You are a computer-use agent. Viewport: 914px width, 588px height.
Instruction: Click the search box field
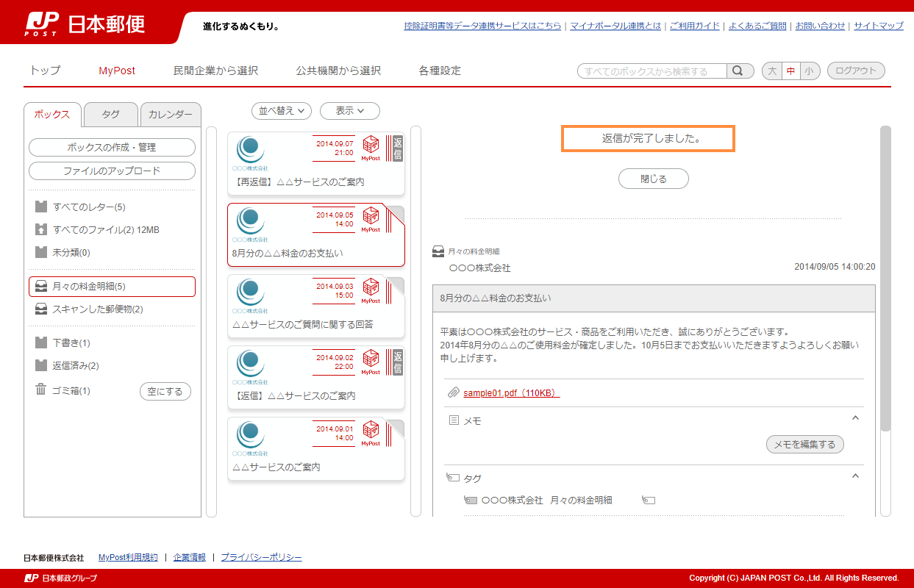coord(652,71)
